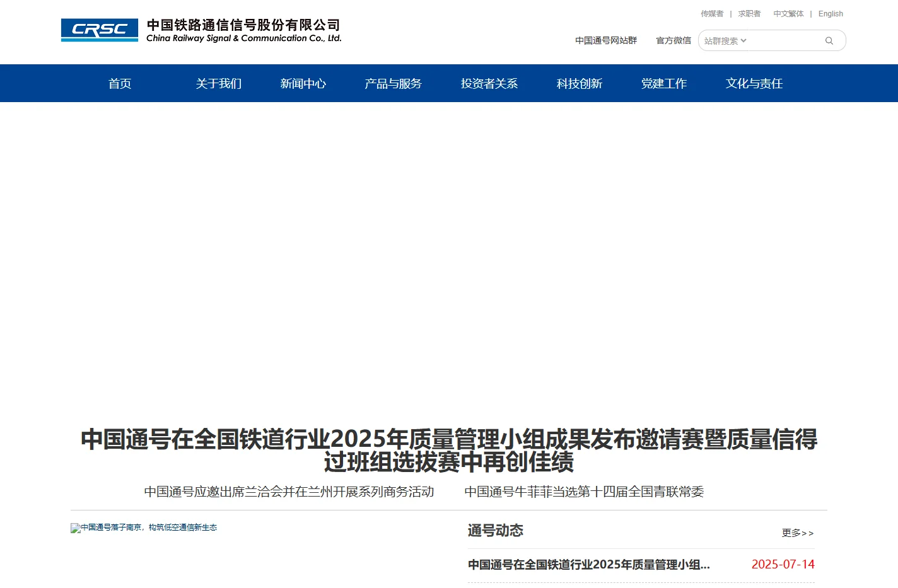Image resolution: width=898 pixels, height=588 pixels.
Task: Click 更多>> in 通号动态 section
Action: pos(798,533)
